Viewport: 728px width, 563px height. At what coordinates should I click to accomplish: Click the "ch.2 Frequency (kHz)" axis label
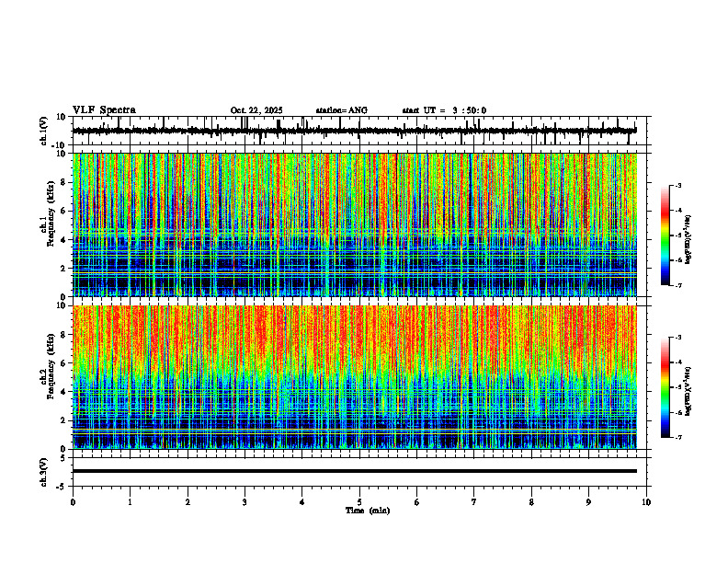48,366
